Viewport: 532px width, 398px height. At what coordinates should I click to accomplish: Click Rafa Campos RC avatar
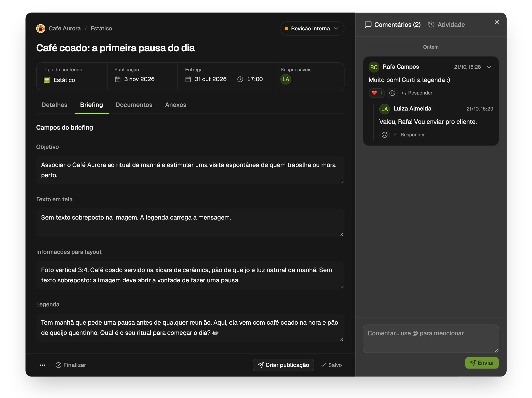click(x=374, y=67)
